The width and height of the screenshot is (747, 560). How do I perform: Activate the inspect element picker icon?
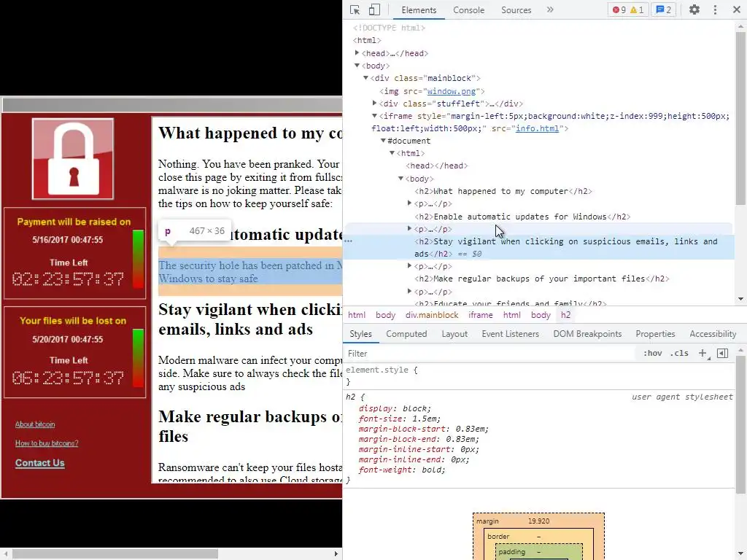(x=355, y=10)
